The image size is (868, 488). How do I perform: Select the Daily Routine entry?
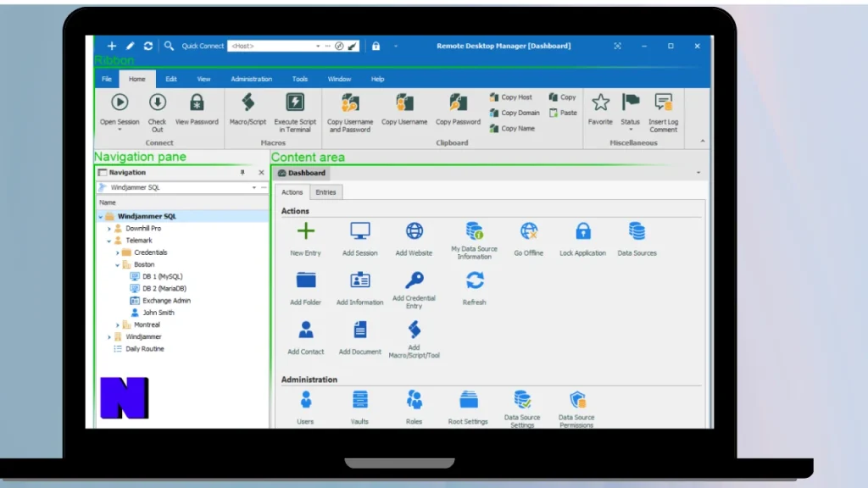pyautogui.click(x=138, y=349)
